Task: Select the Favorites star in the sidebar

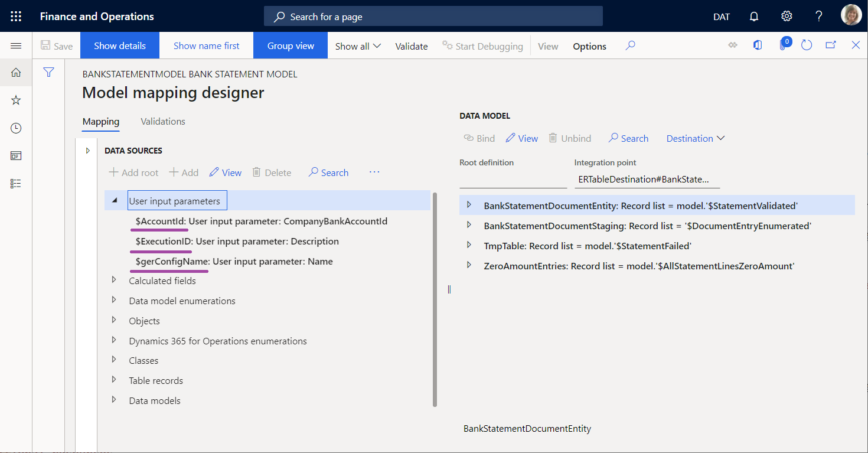Action: (x=15, y=100)
